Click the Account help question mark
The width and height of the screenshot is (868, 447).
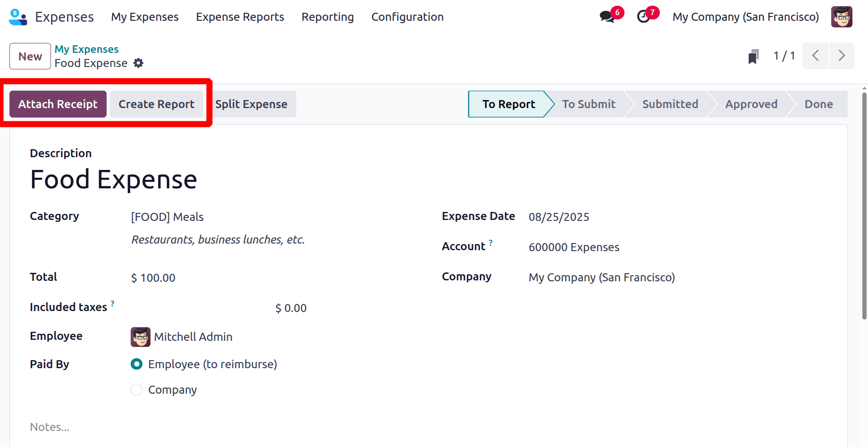point(491,243)
